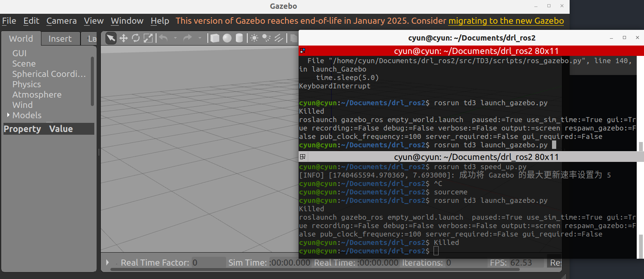644x279 pixels.
Task: Select the Rotate mode tool
Action: coord(136,38)
